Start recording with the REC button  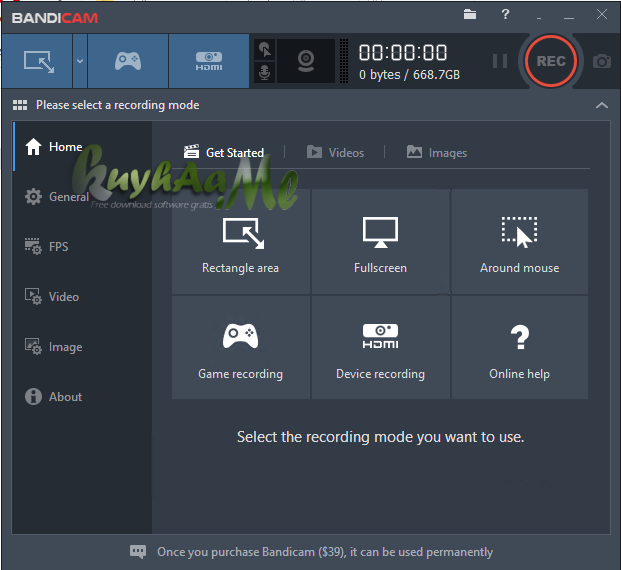click(551, 61)
